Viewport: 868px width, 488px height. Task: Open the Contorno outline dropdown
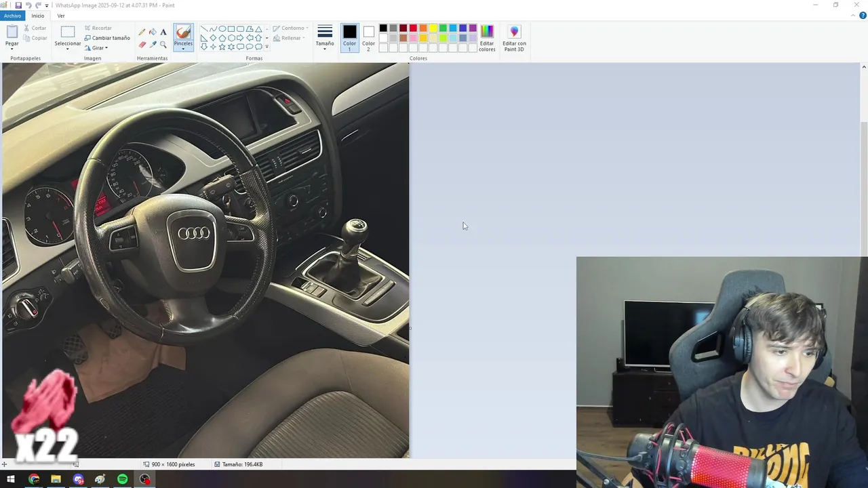pos(290,28)
